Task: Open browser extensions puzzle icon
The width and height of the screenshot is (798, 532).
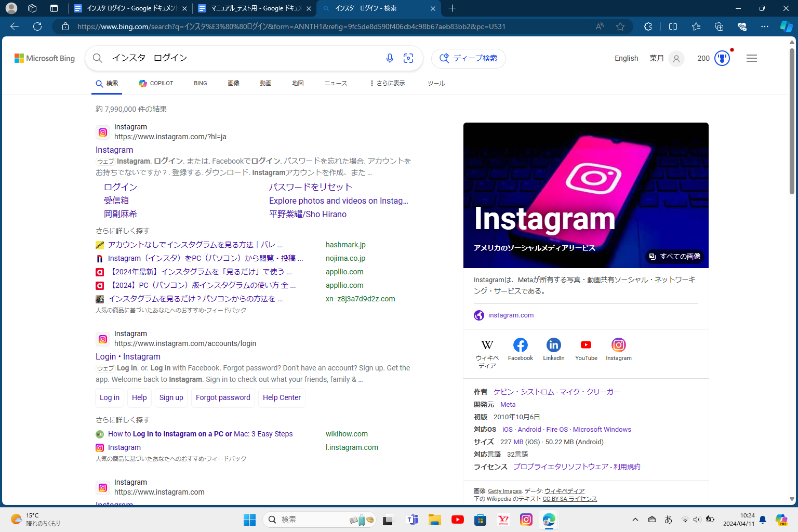Action: (x=648, y=26)
